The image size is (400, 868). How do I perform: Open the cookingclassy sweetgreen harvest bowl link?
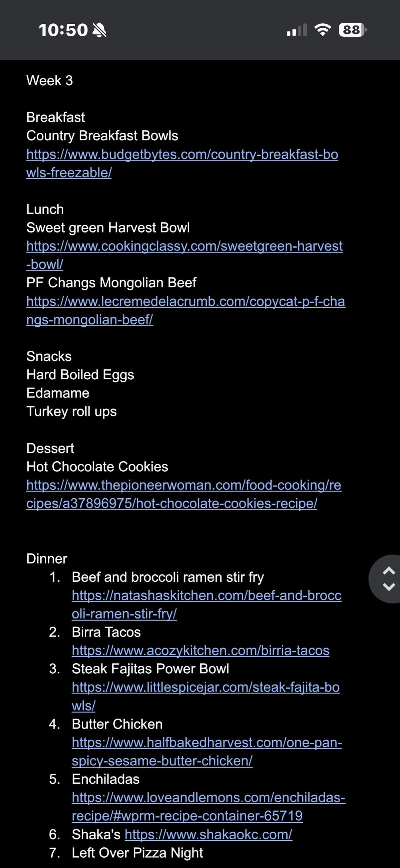tap(184, 246)
